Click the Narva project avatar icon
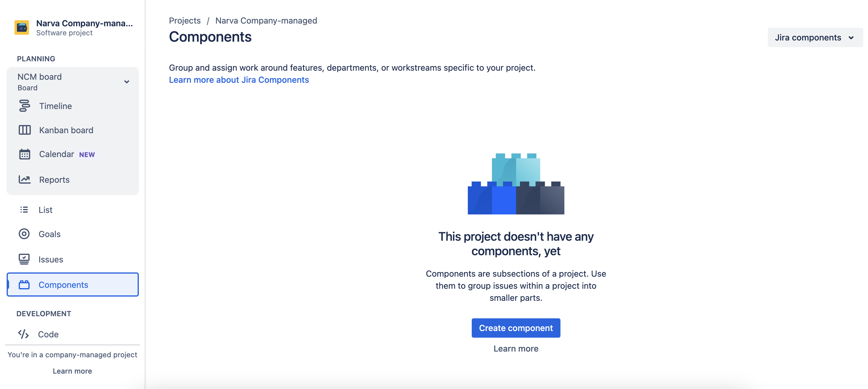This screenshot has width=868, height=389. point(21,28)
